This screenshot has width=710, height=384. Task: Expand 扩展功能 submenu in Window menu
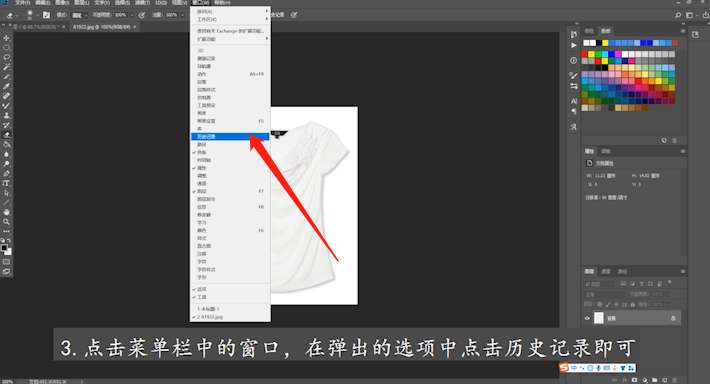pyautogui.click(x=230, y=39)
